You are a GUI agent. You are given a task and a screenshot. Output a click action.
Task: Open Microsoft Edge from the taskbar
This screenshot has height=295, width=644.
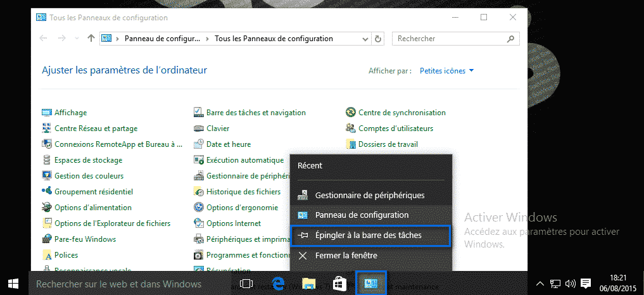coord(278,284)
